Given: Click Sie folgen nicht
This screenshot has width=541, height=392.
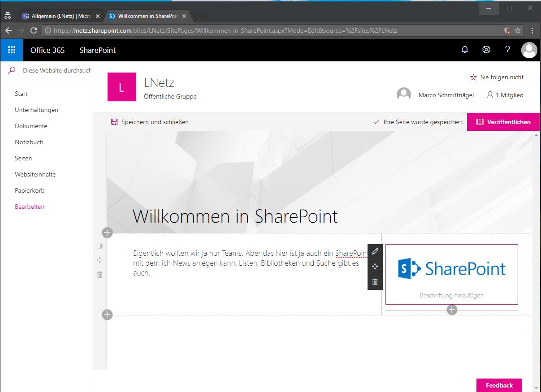Looking at the screenshot, I should tap(502, 77).
